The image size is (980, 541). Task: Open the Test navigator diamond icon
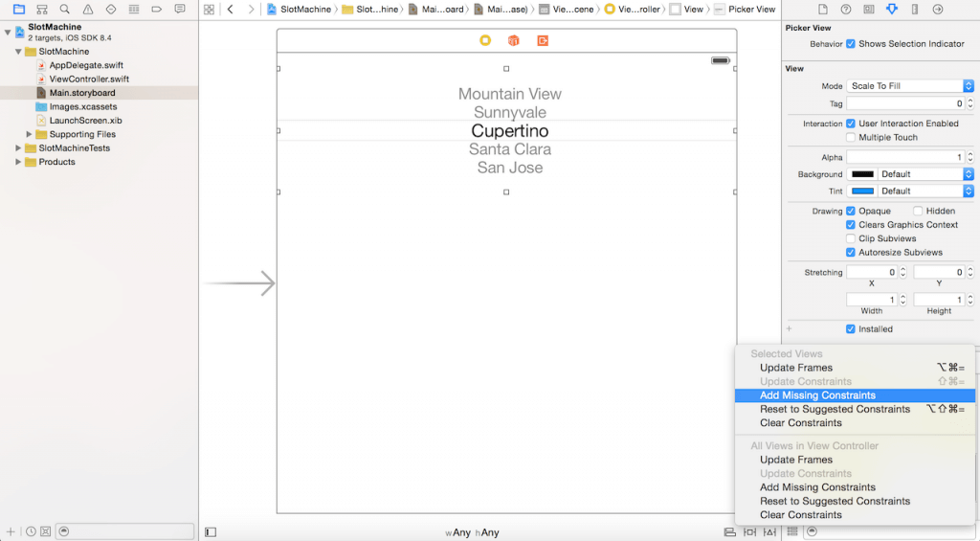click(x=111, y=10)
